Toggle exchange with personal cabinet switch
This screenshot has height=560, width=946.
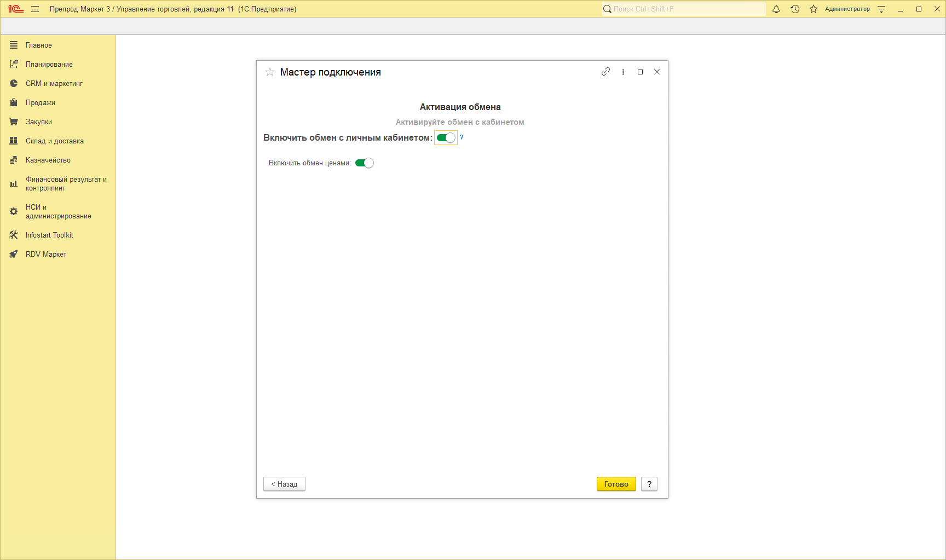point(446,138)
